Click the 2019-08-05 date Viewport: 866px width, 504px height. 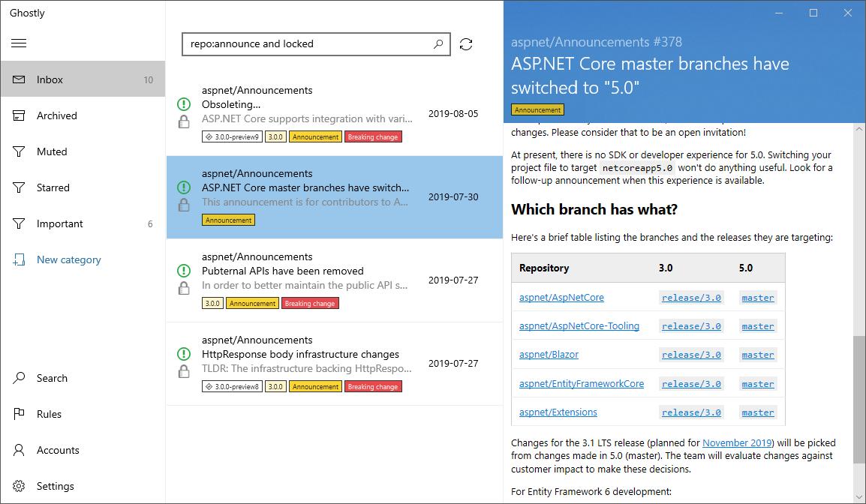click(x=453, y=114)
